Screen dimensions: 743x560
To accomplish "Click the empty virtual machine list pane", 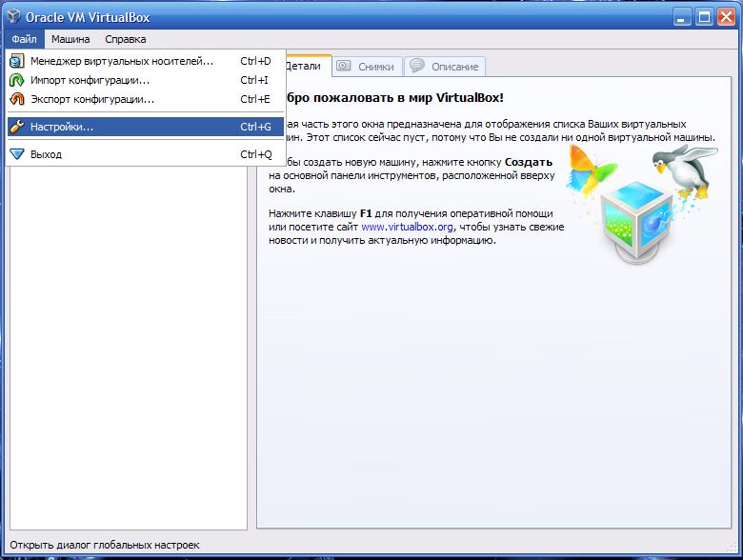I will [129, 348].
